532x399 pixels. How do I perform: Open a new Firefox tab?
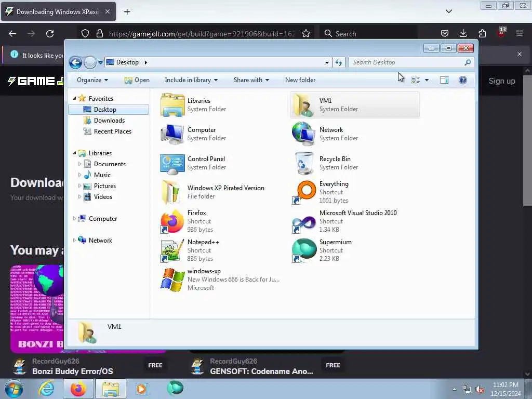(x=127, y=12)
